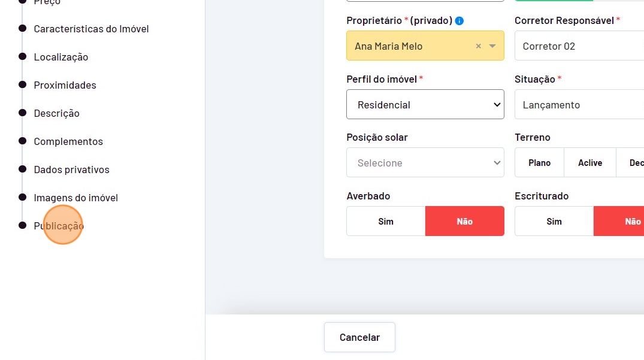This screenshot has height=360, width=644.
Task: Go to Características do Imóvel step
Action: click(91, 29)
